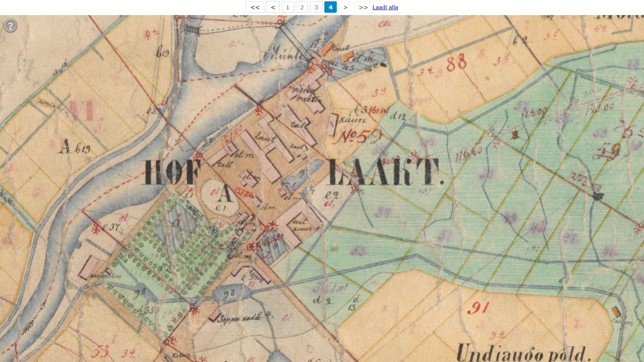This screenshot has width=644, height=362.
Task: Go to next page with > button
Action: [x=345, y=7]
